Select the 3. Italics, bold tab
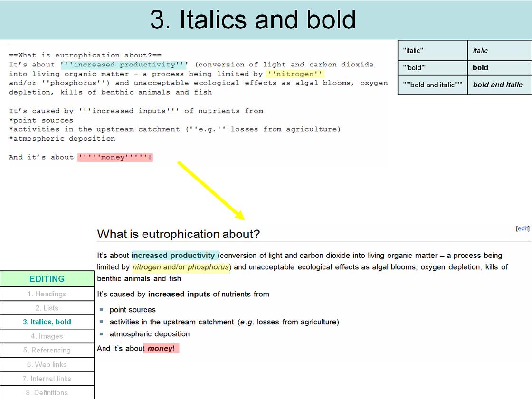This screenshot has width=532, height=399. tap(47, 322)
